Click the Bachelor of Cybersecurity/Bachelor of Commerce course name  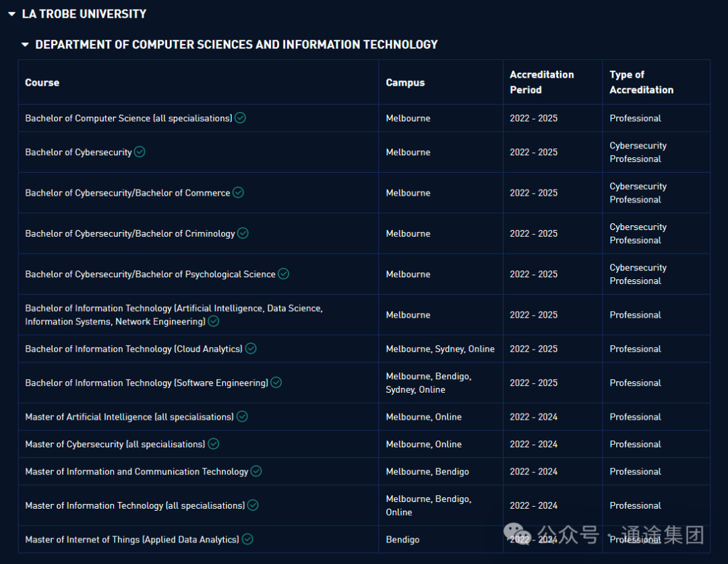pos(127,193)
